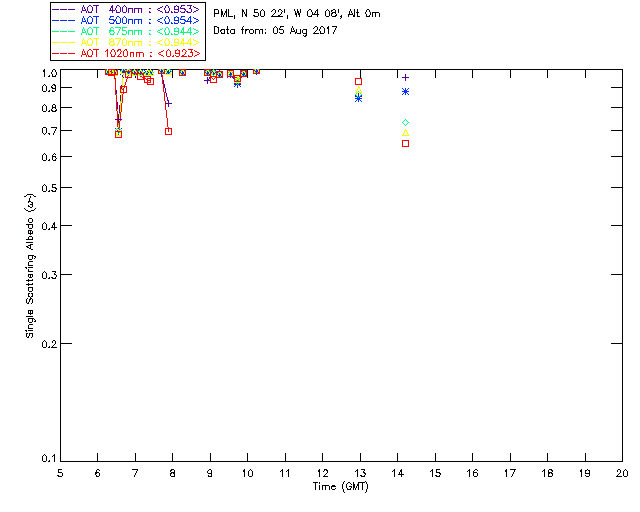Click the Single Scattering Albedo axis title
640x512 pixels.
pos(30,265)
